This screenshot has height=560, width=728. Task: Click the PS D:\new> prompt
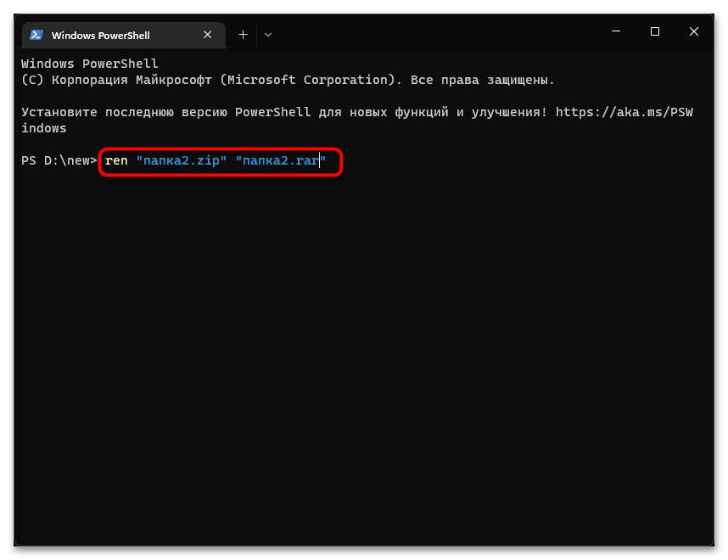tap(59, 160)
